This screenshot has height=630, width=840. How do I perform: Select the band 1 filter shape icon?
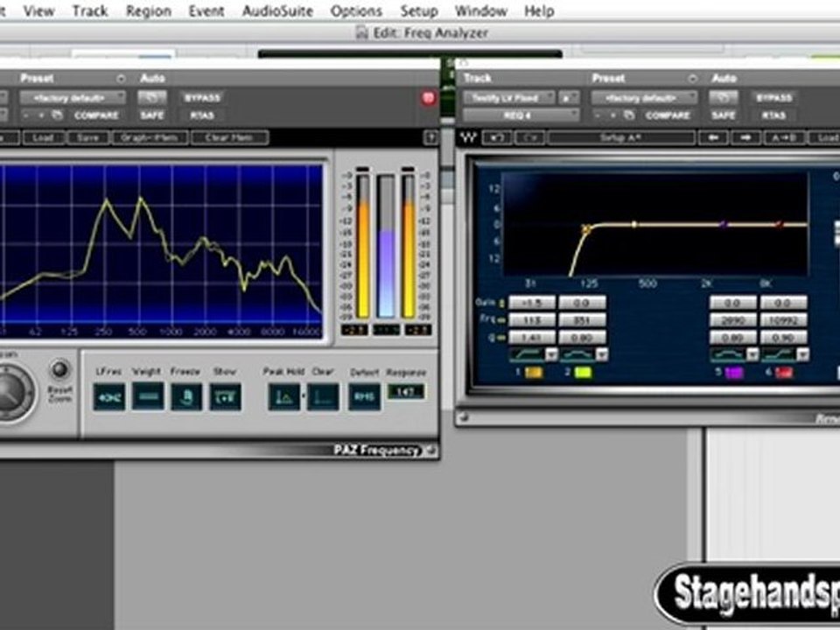tap(527, 354)
